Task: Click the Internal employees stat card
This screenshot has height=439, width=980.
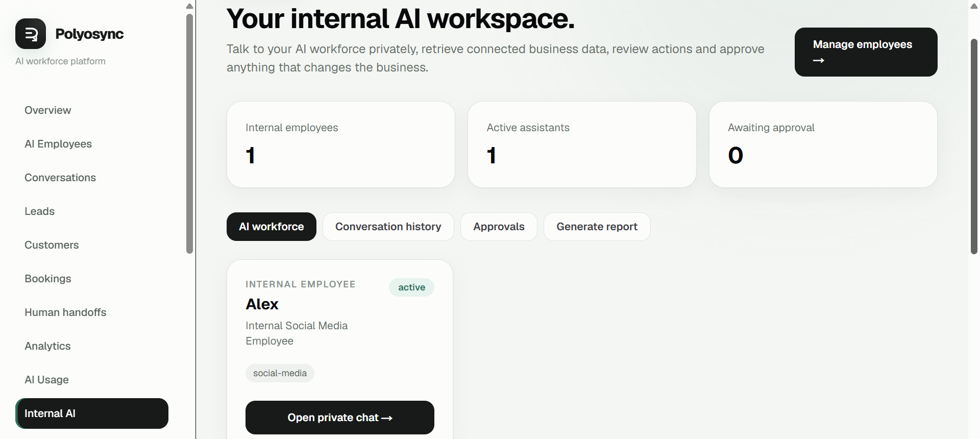Action: (x=341, y=144)
